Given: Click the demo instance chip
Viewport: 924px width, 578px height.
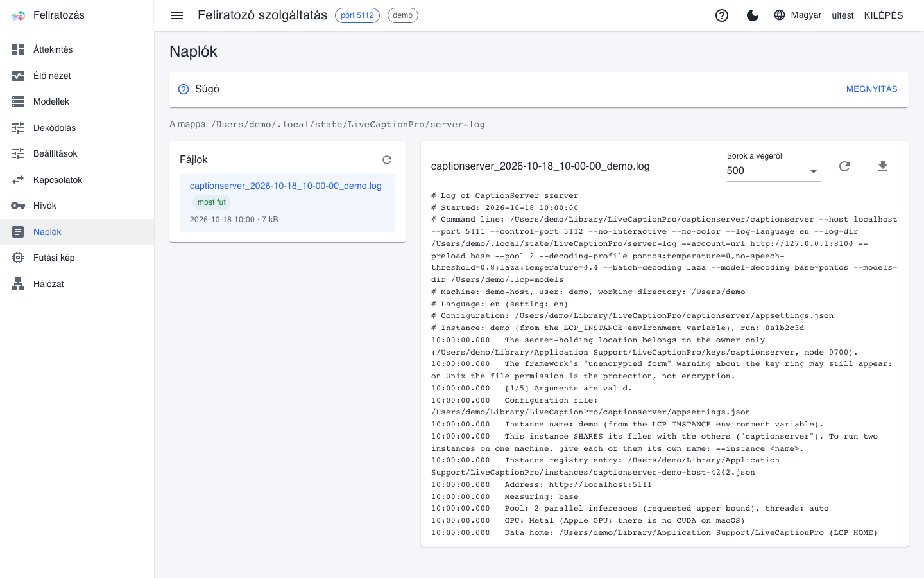Looking at the screenshot, I should [x=403, y=15].
